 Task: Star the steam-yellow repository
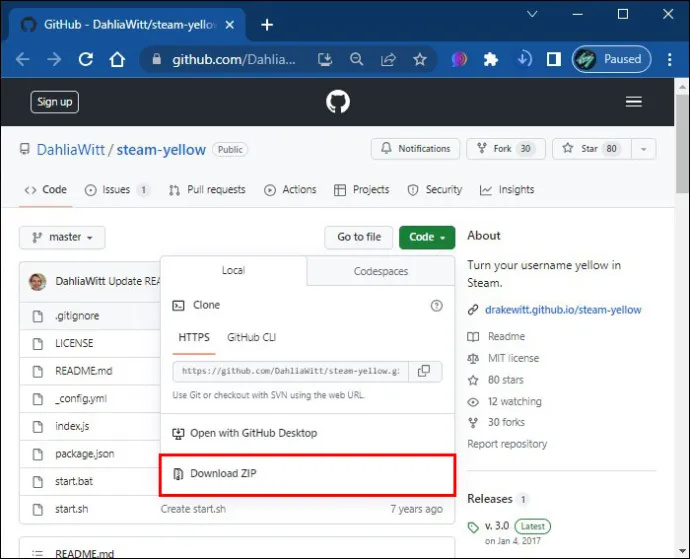(x=591, y=149)
